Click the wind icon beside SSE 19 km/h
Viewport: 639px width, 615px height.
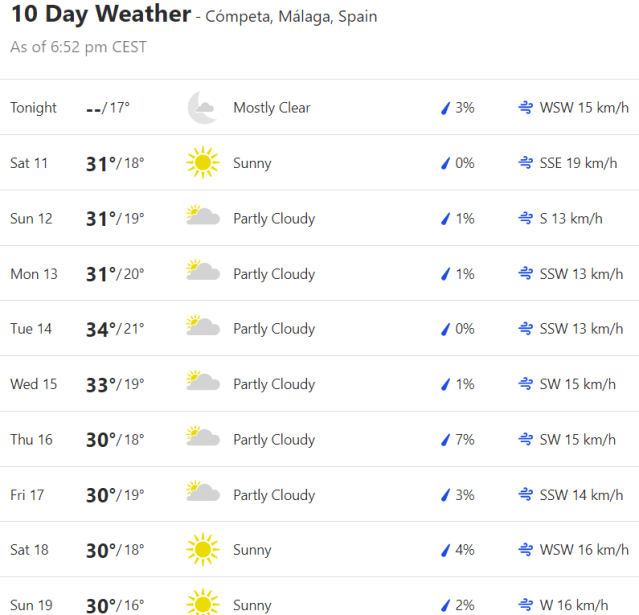click(526, 163)
